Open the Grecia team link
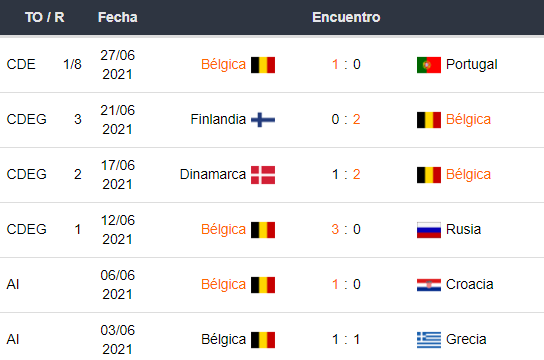The image size is (544, 360). (466, 339)
